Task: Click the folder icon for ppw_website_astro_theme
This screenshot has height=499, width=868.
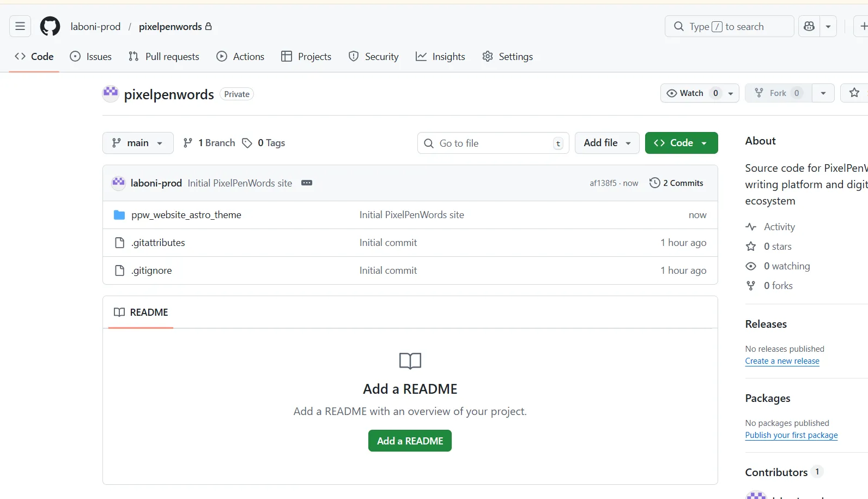Action: pyautogui.click(x=119, y=215)
